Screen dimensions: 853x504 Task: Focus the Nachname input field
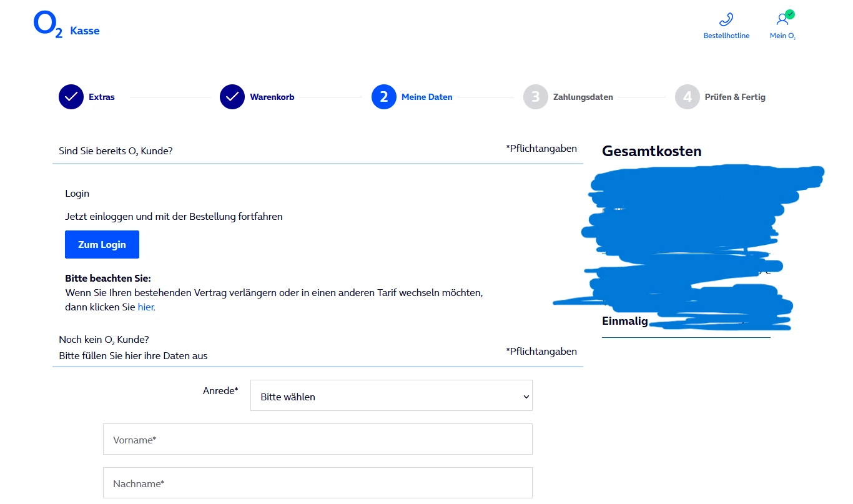[318, 483]
